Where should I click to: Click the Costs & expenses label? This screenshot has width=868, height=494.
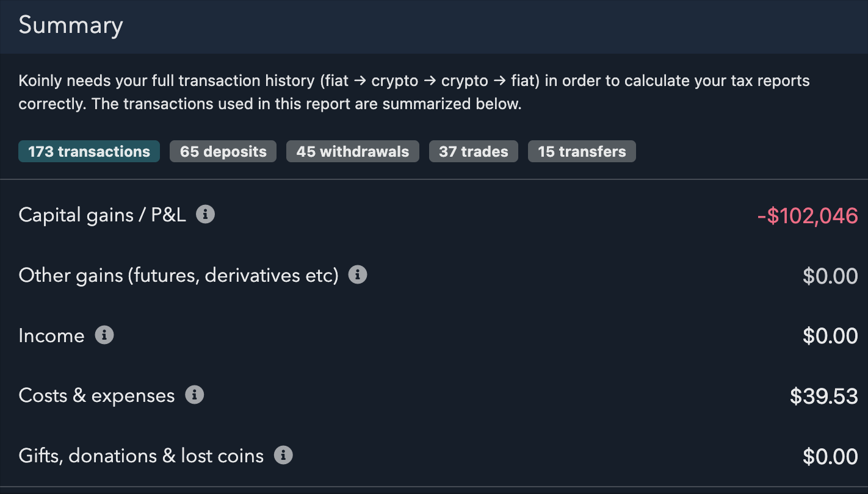(x=96, y=396)
